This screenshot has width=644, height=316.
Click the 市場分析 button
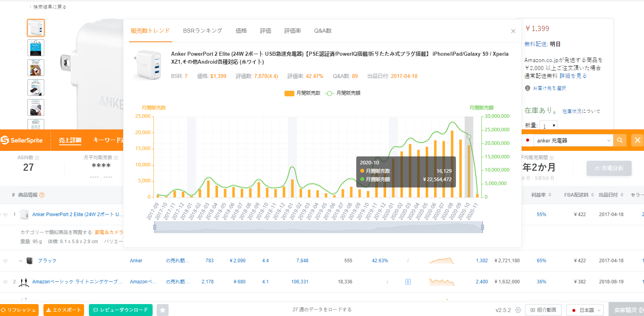tap(609, 168)
